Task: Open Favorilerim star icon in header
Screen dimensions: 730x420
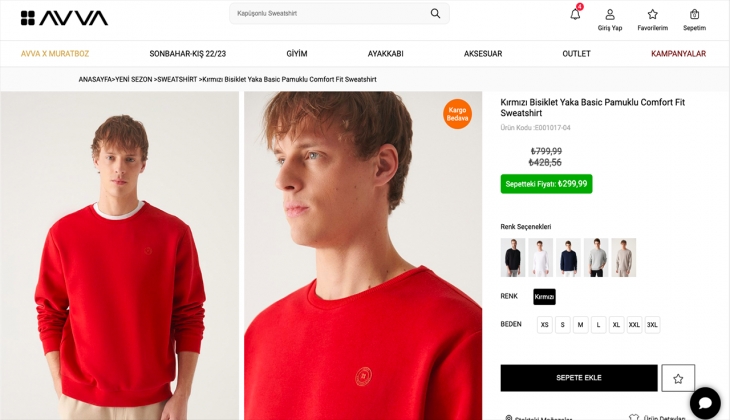Action: click(652, 19)
